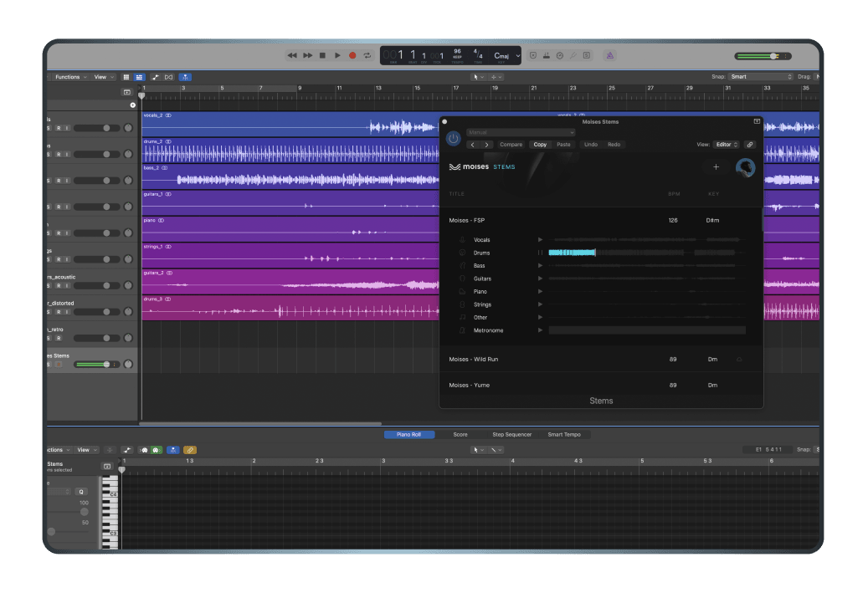This screenshot has height=593, width=868.
Task: Click the plus icon in Moises Stems
Action: [x=716, y=167]
